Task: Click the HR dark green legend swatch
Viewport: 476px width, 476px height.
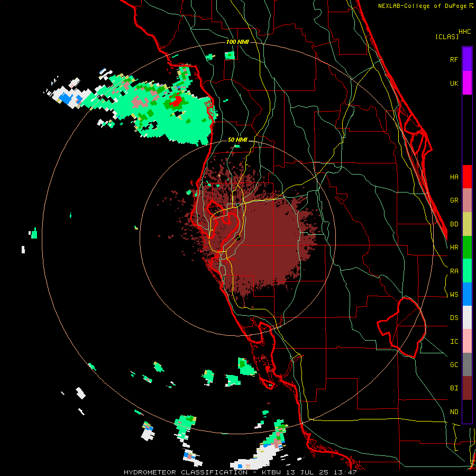Action: coord(467,248)
